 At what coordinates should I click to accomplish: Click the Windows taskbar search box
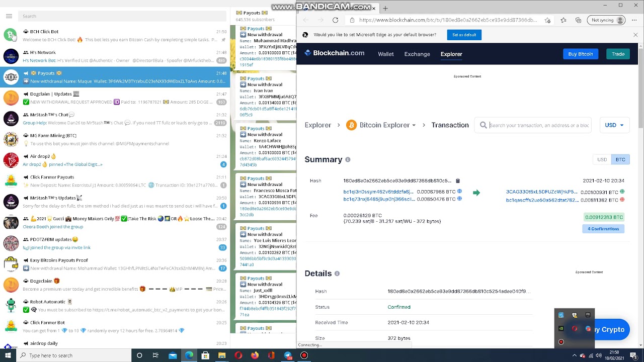tap(74, 355)
